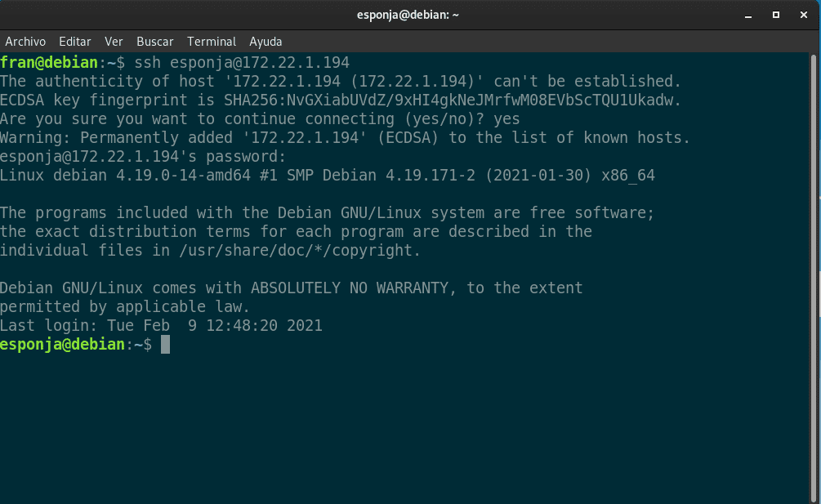Click the esponja@debian window title
821x504 pixels.
pyautogui.click(x=408, y=15)
